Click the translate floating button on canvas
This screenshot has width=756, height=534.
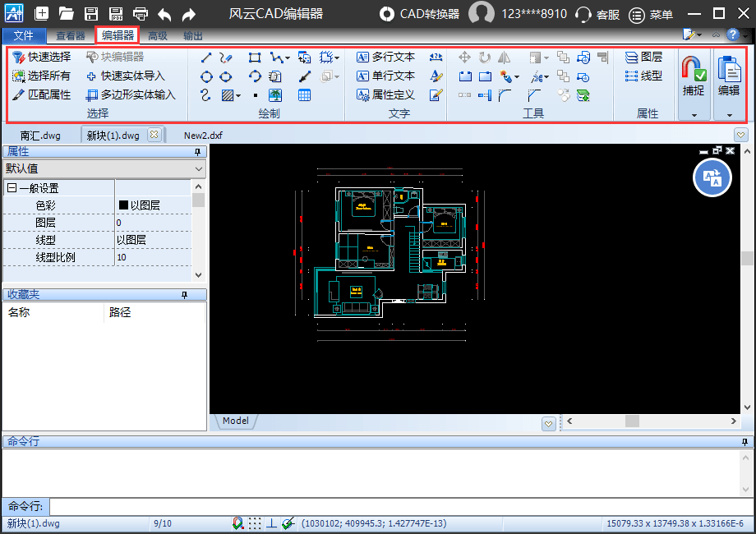click(712, 177)
